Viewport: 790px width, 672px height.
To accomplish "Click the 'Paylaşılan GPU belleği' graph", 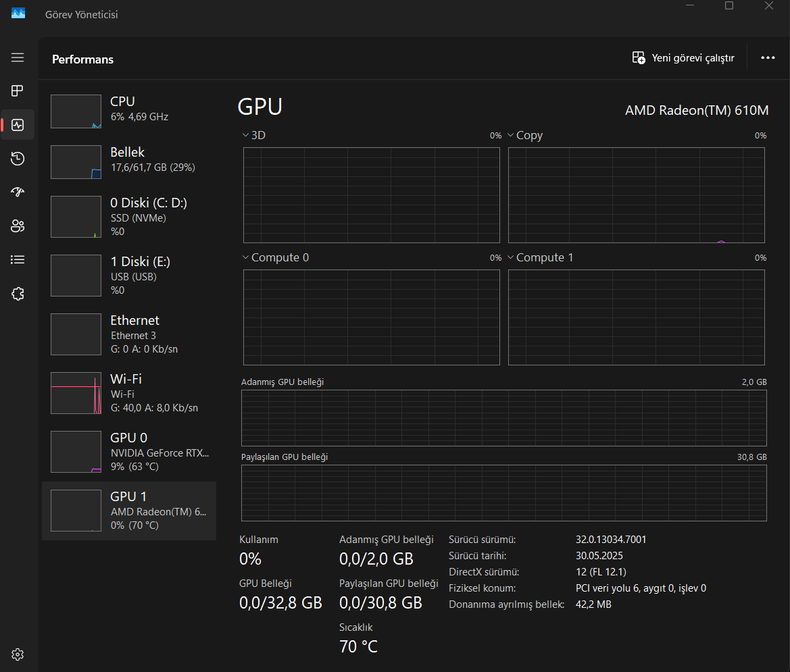I will pos(504,493).
